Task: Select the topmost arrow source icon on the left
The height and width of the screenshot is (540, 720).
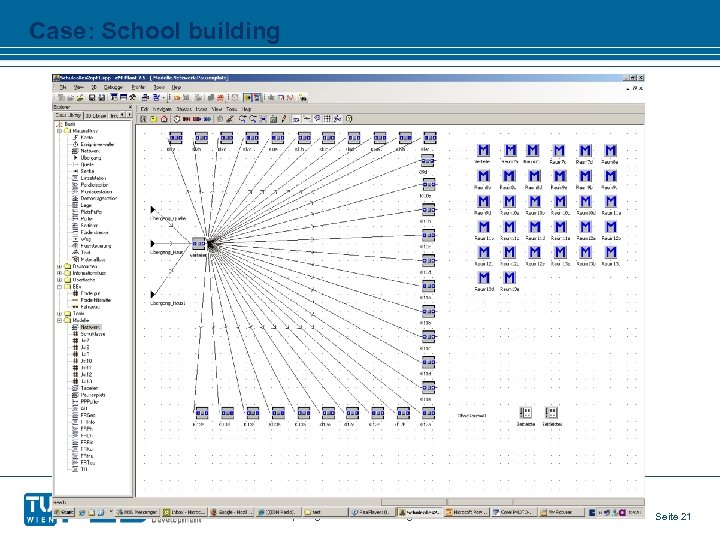Action: 153,210
